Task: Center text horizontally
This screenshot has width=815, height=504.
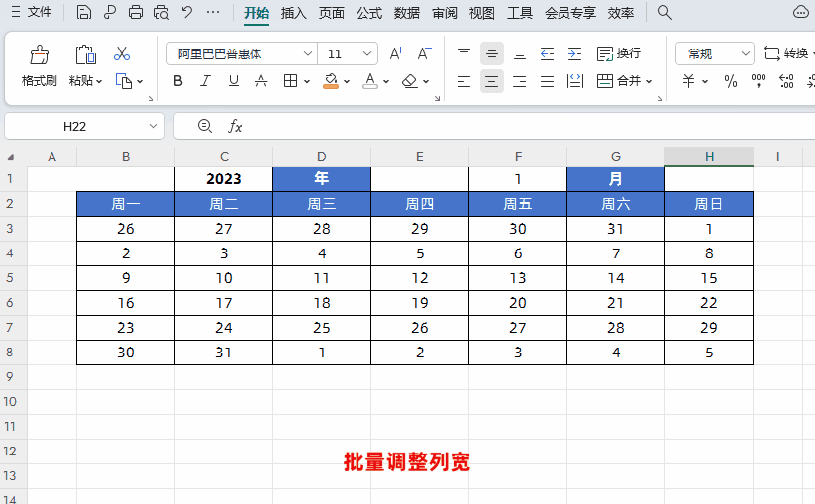Action: (x=492, y=81)
